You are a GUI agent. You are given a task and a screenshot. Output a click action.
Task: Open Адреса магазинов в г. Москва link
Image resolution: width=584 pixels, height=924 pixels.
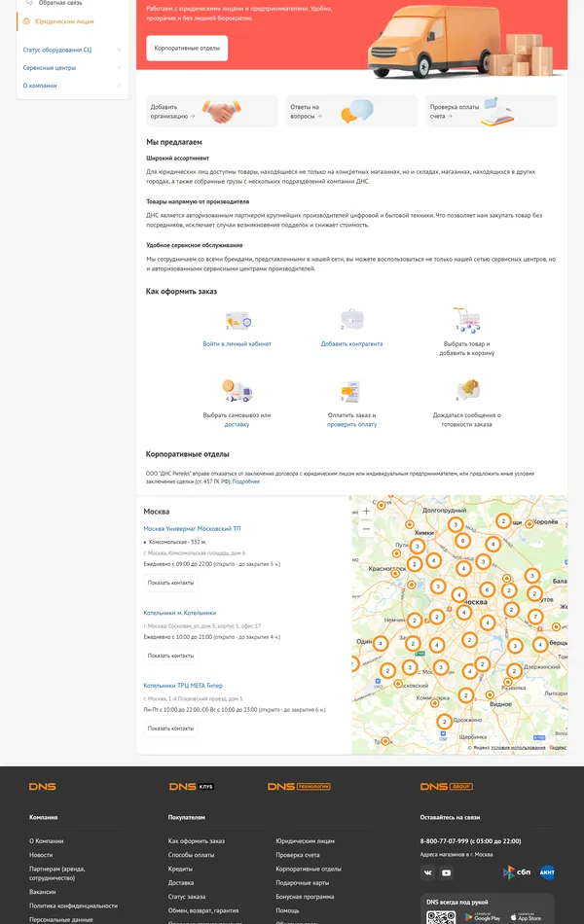pos(456,855)
